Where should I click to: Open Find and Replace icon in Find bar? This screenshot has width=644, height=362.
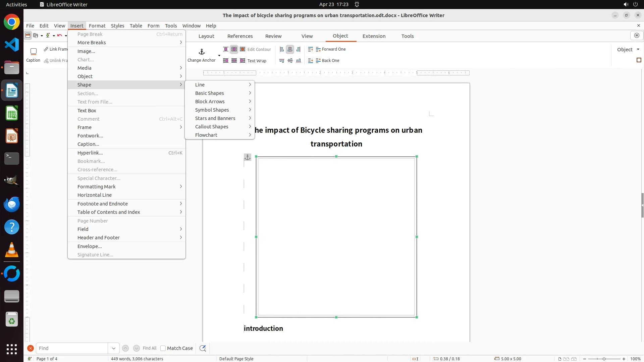(203, 348)
